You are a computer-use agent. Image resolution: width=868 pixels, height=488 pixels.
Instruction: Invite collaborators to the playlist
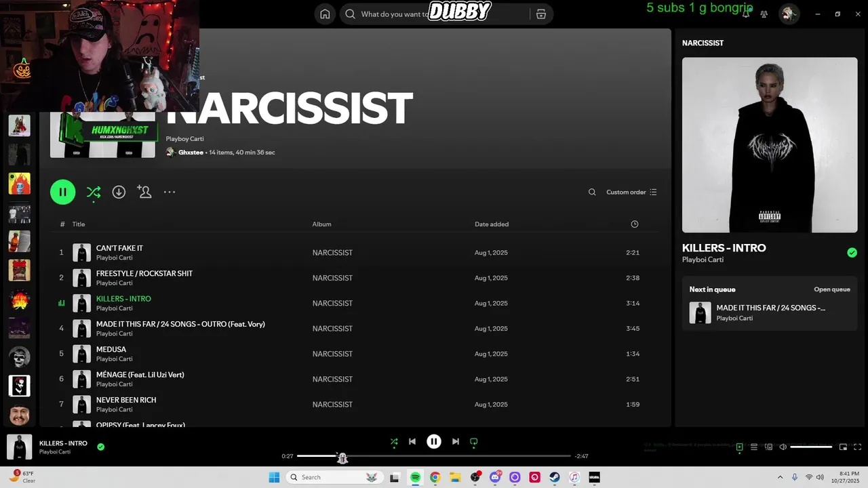point(144,192)
